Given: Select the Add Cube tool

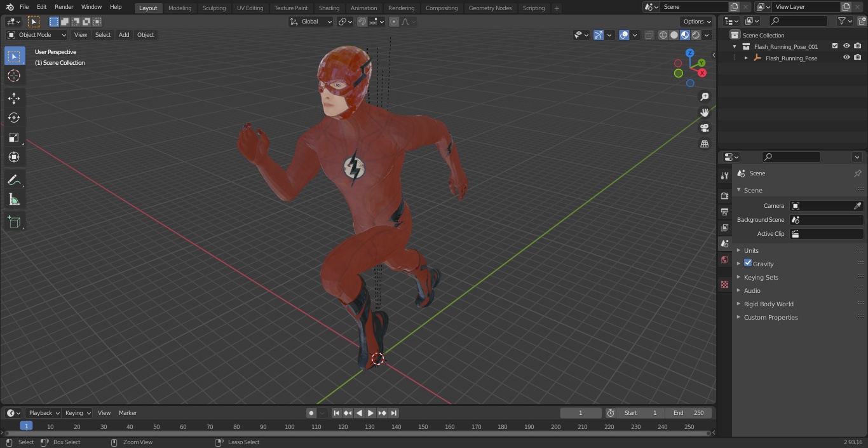Looking at the screenshot, I should click(x=14, y=222).
